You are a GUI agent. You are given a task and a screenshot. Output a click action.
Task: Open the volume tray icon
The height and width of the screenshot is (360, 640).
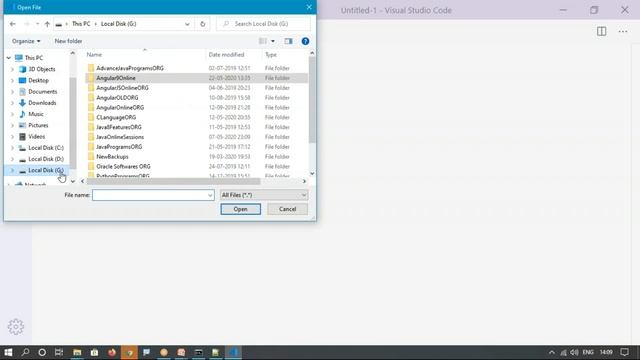pos(574,352)
